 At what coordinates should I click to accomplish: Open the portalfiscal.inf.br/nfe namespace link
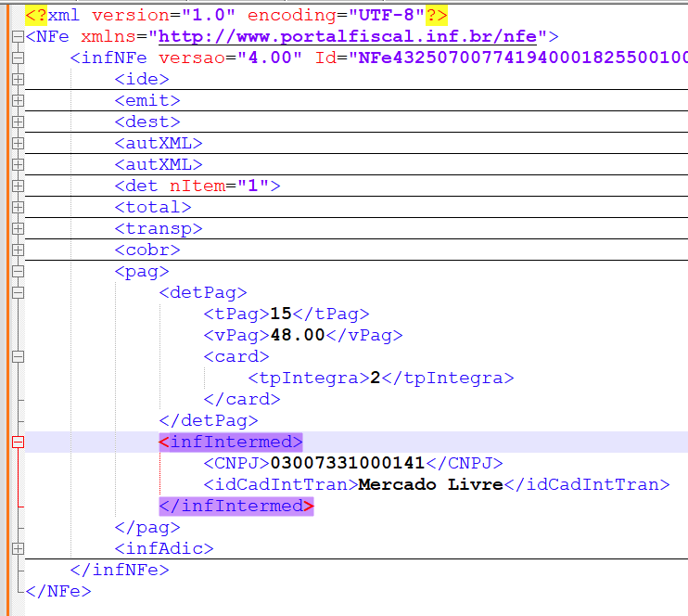point(348,36)
